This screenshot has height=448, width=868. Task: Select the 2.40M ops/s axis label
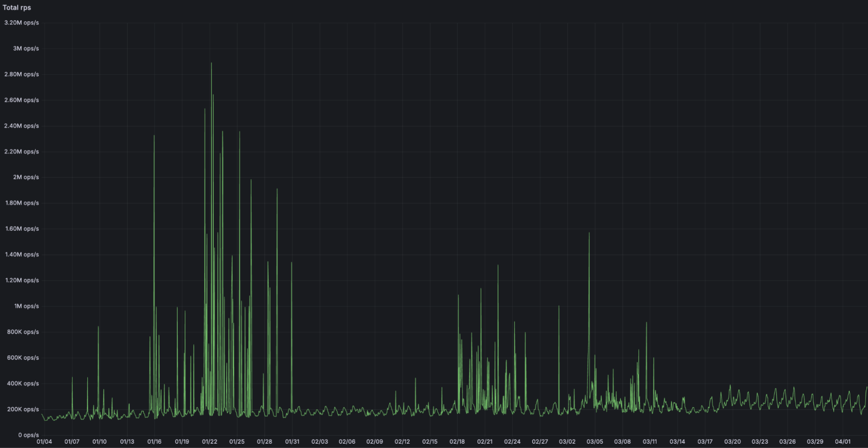pos(22,126)
